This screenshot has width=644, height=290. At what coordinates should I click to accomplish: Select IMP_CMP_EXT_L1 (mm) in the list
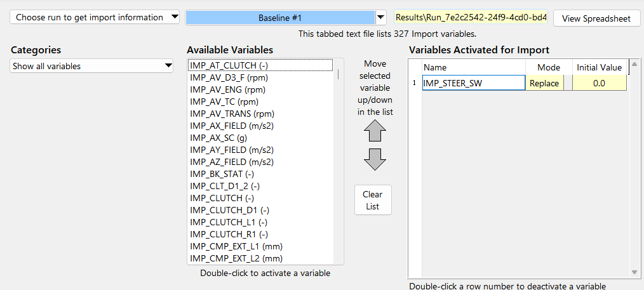[x=236, y=246]
